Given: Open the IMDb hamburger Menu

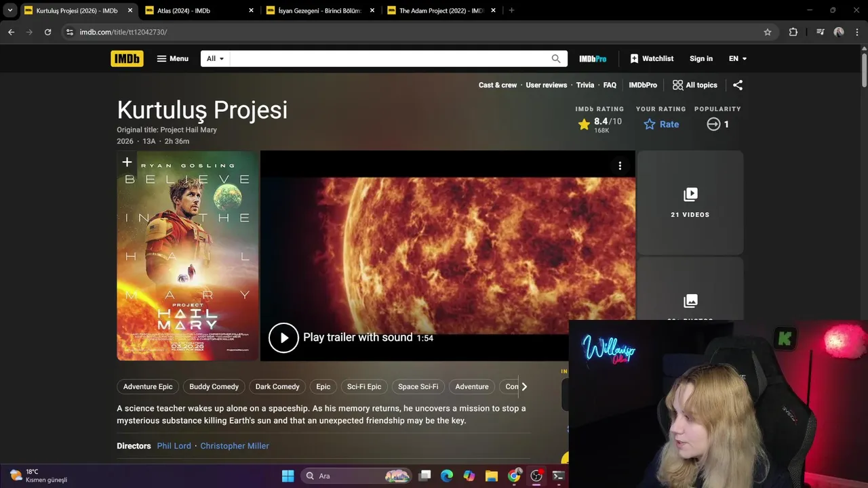Looking at the screenshot, I should 172,58.
